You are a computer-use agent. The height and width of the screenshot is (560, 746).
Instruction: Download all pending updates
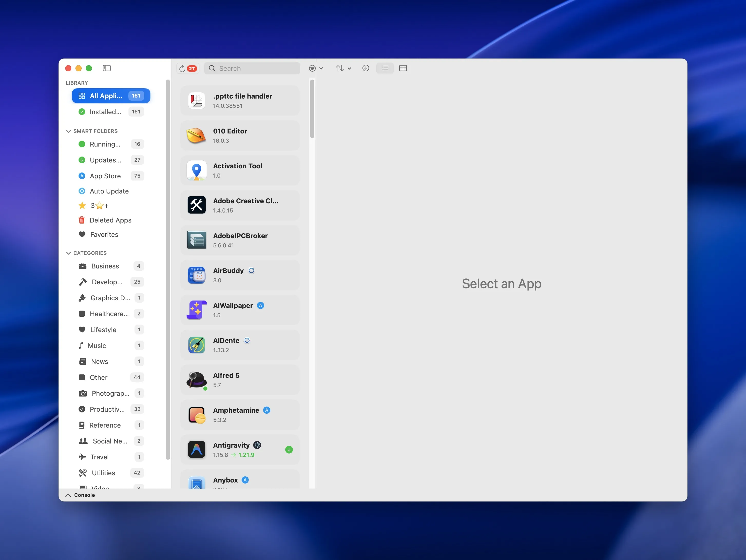click(366, 68)
